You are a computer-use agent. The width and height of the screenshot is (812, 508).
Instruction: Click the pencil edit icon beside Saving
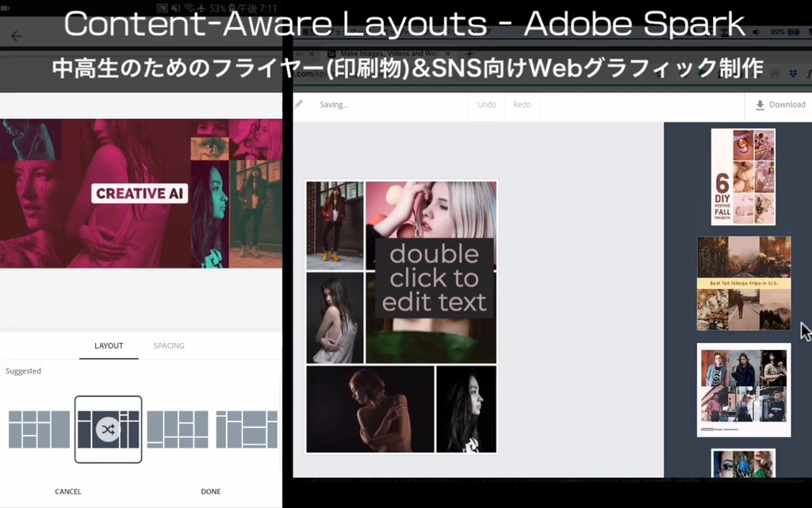click(299, 104)
